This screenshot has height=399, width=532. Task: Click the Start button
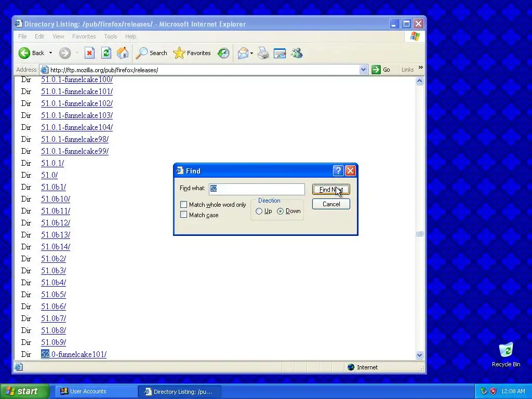click(x=24, y=391)
